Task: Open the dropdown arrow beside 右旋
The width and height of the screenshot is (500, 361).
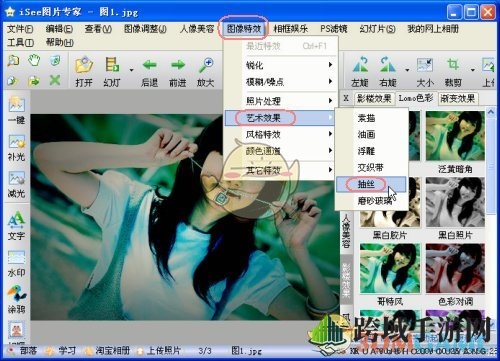Action: click(407, 70)
